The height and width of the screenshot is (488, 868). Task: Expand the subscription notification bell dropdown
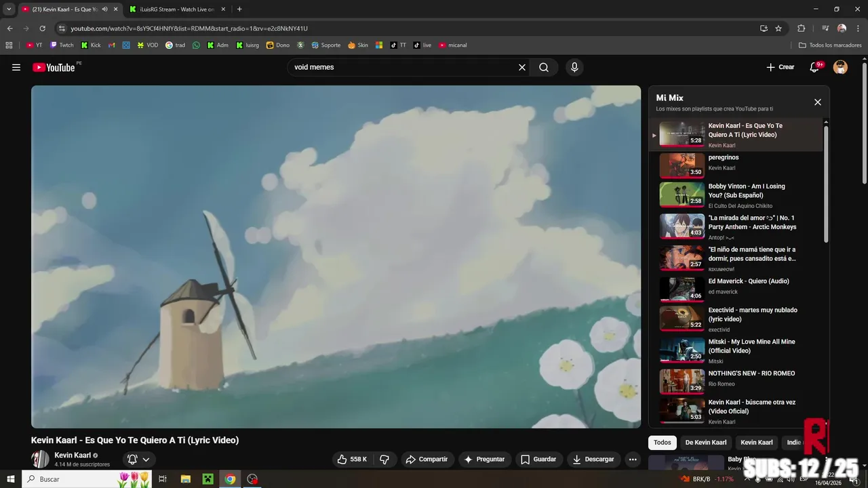point(138,460)
